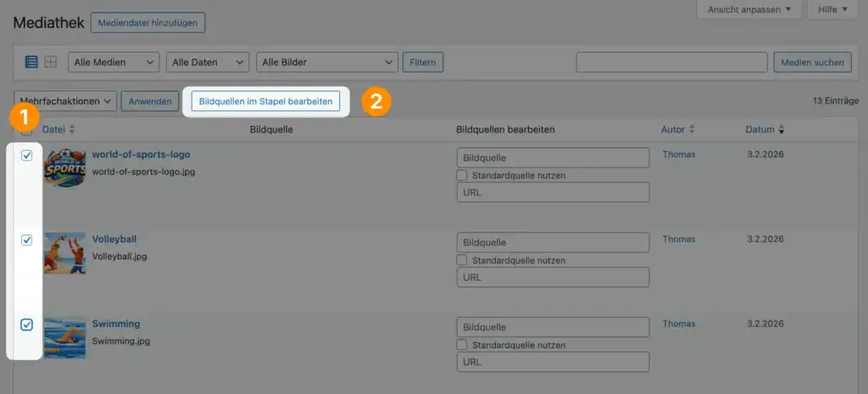
Task: Sort by Autor column arrows
Action: (692, 130)
